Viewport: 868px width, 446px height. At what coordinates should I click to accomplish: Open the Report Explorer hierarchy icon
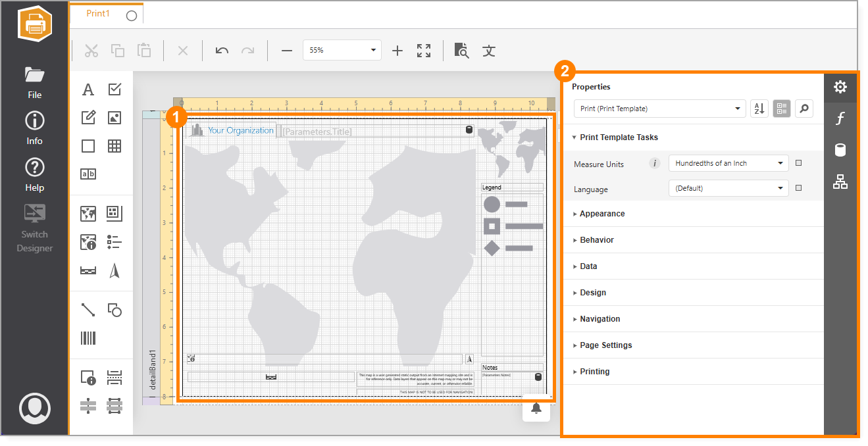[x=840, y=182]
